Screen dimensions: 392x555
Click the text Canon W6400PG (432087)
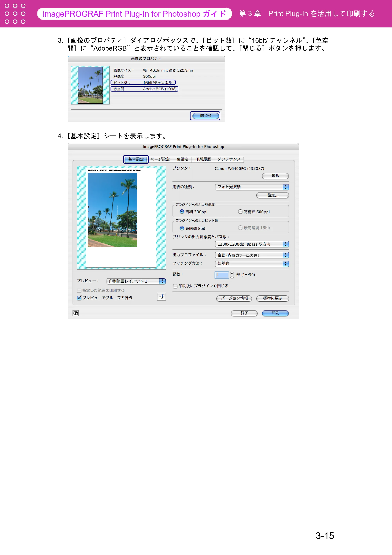tap(239, 168)
